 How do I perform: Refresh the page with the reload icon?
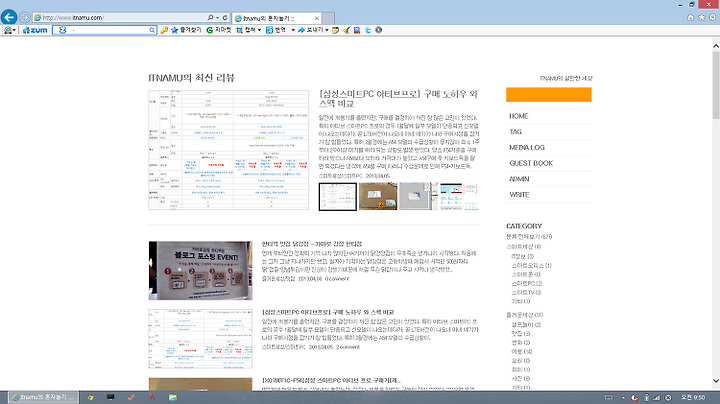(225, 17)
